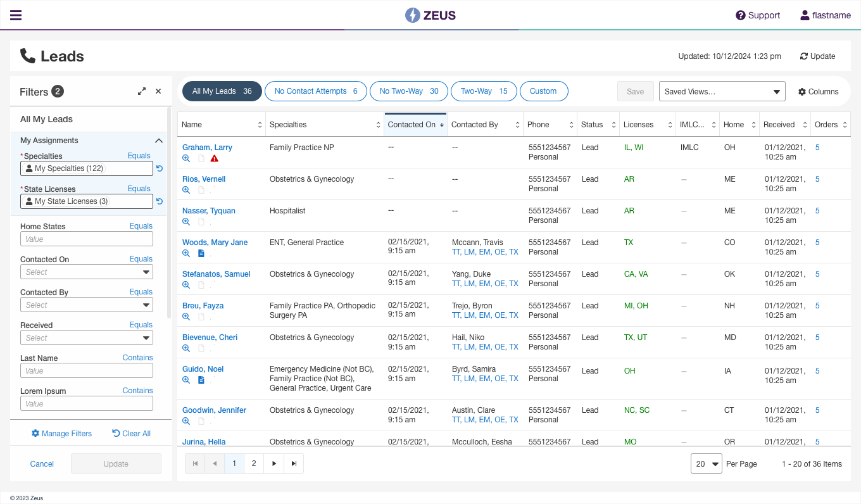Change the Last Name Contains operator

137,358
